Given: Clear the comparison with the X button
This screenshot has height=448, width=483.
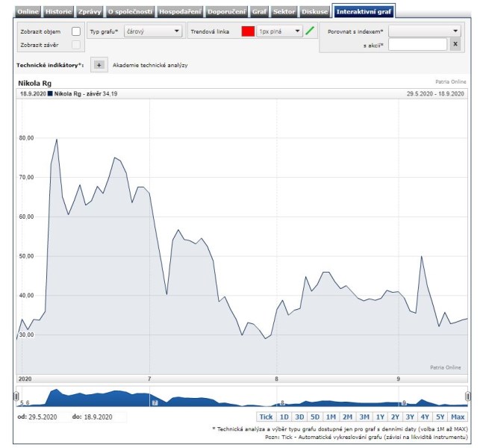Looking at the screenshot, I should pyautogui.click(x=455, y=45).
